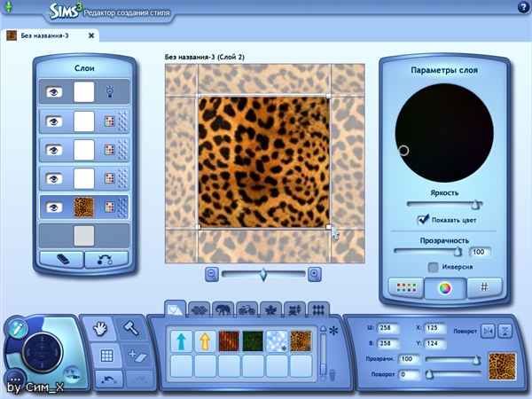Image resolution: width=532 pixels, height=399 pixels.
Task: Click the zoom in magnifier icon
Action: click(x=314, y=274)
